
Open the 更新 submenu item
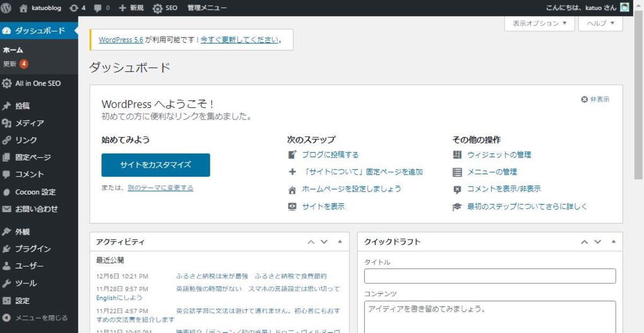coord(15,64)
